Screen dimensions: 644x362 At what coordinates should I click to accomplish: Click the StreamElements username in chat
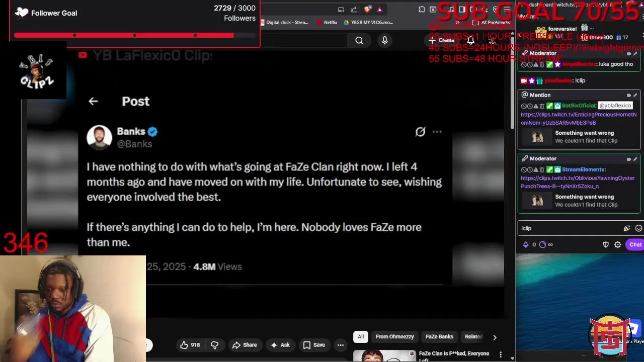pyautogui.click(x=583, y=169)
